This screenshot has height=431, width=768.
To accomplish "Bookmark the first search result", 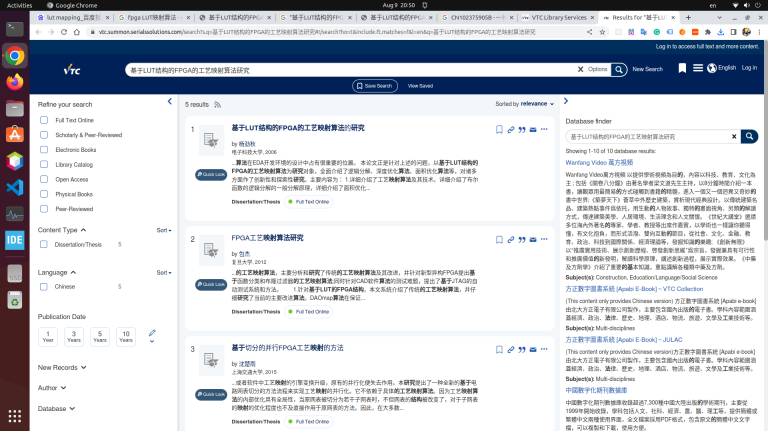I will 499,130.
